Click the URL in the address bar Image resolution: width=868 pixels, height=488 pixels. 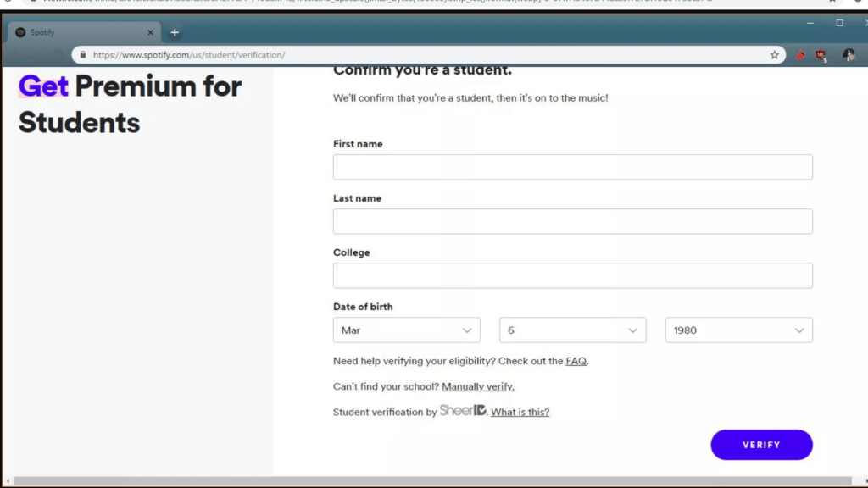click(189, 55)
